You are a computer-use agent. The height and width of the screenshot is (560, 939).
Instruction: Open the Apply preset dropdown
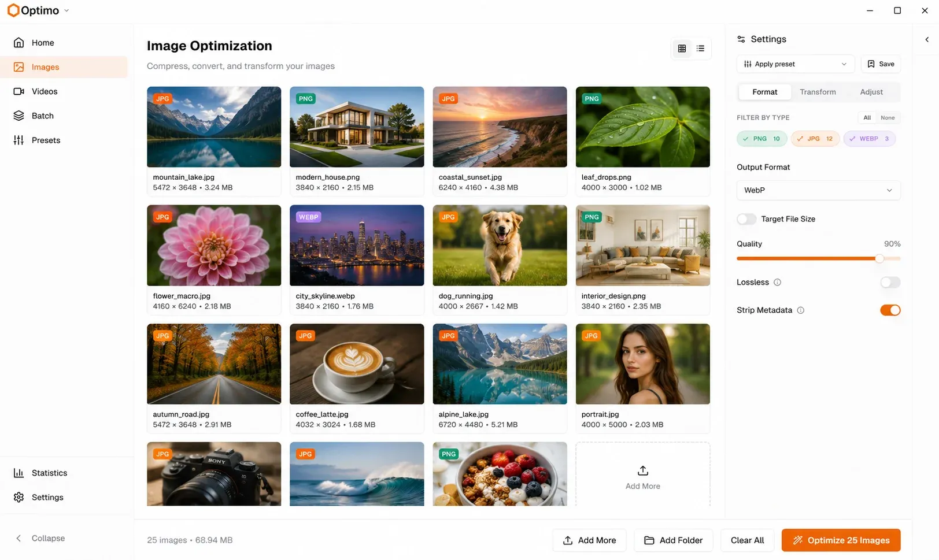tap(796, 64)
